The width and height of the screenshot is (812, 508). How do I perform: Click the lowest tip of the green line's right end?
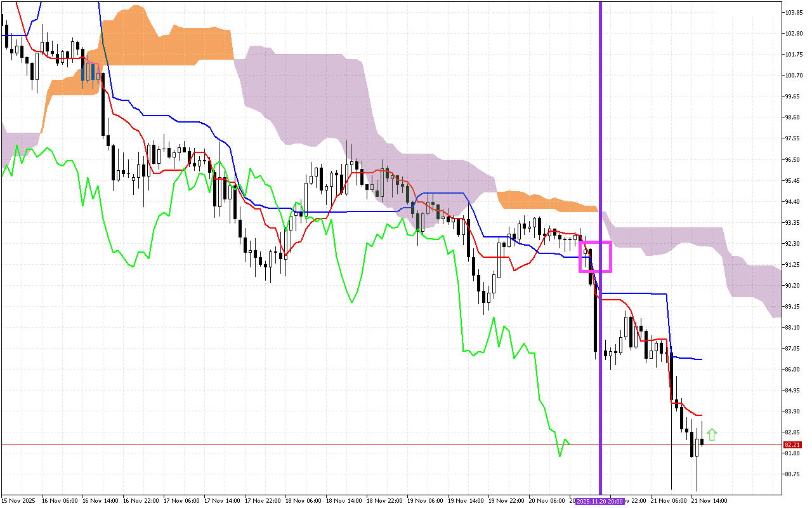[x=560, y=455]
